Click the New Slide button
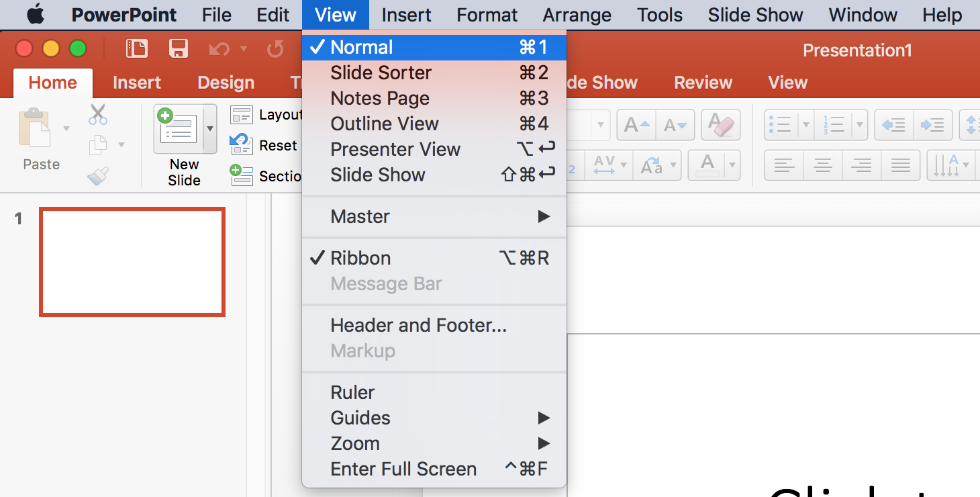 (x=178, y=129)
